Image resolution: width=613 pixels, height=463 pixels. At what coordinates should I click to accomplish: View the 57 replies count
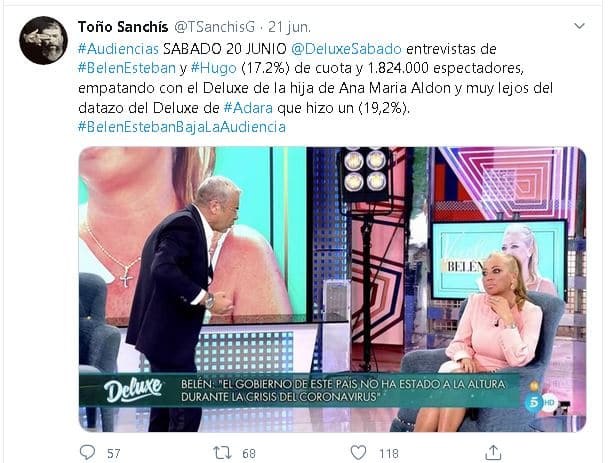(x=114, y=454)
